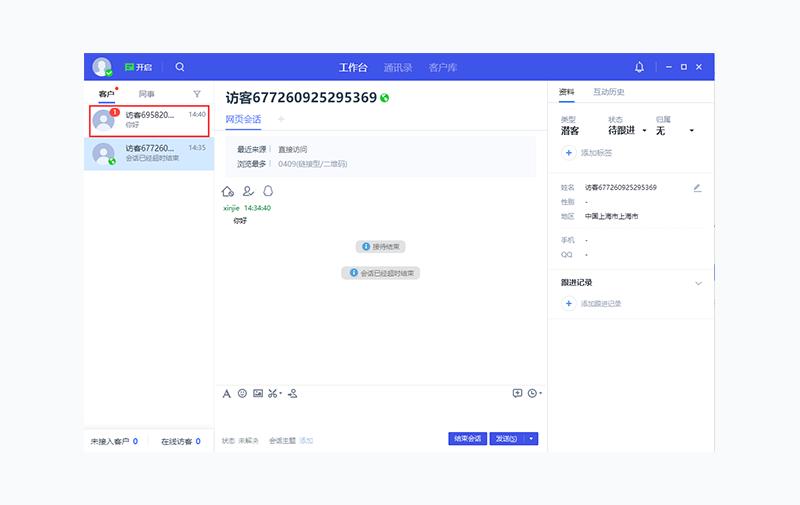
Task: Add a new session tab with the plus icon
Action: 281,119
